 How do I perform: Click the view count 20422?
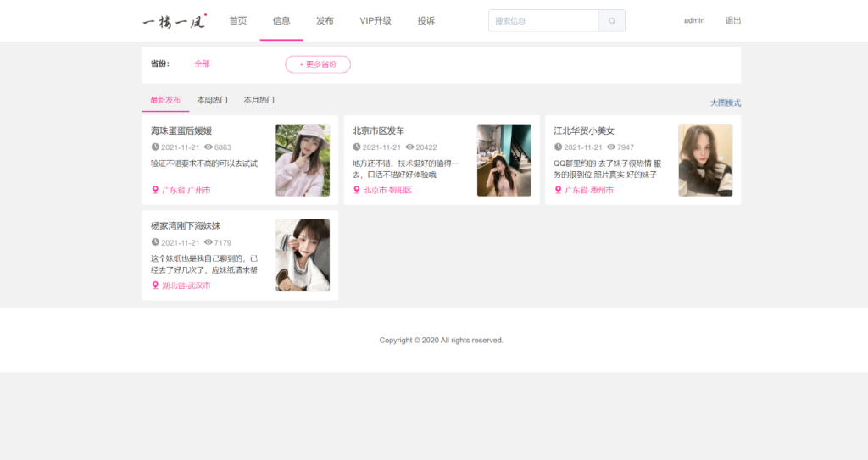426,147
